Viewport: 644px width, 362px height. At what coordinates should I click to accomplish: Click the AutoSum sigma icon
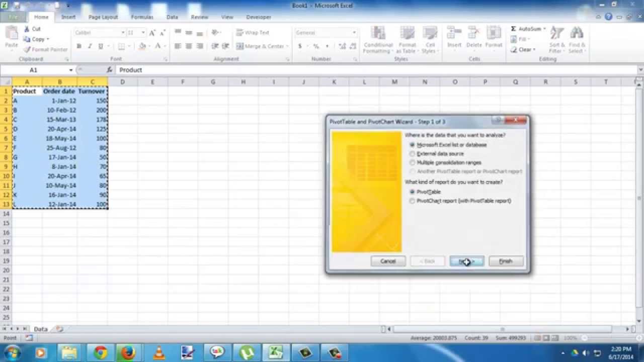514,29
